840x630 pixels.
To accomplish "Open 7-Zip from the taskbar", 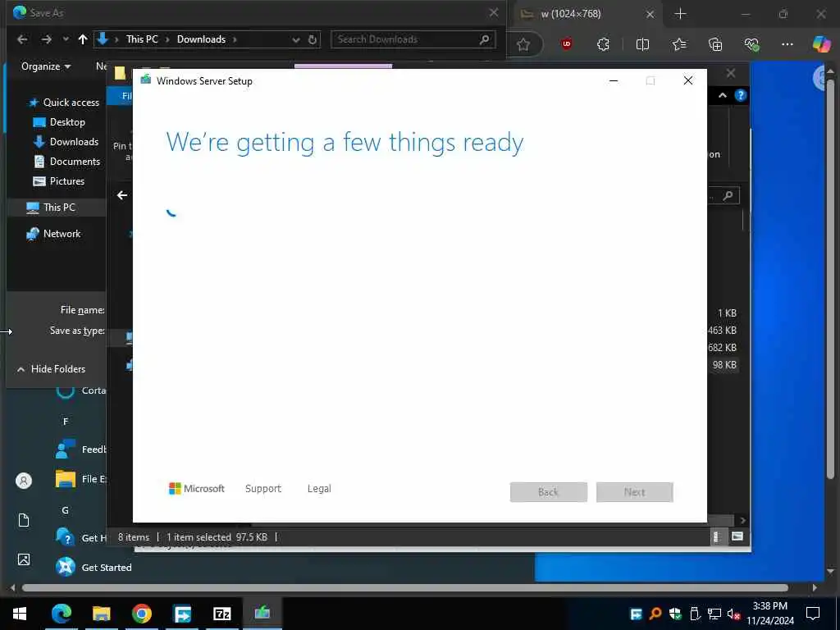I will pyautogui.click(x=221, y=614).
